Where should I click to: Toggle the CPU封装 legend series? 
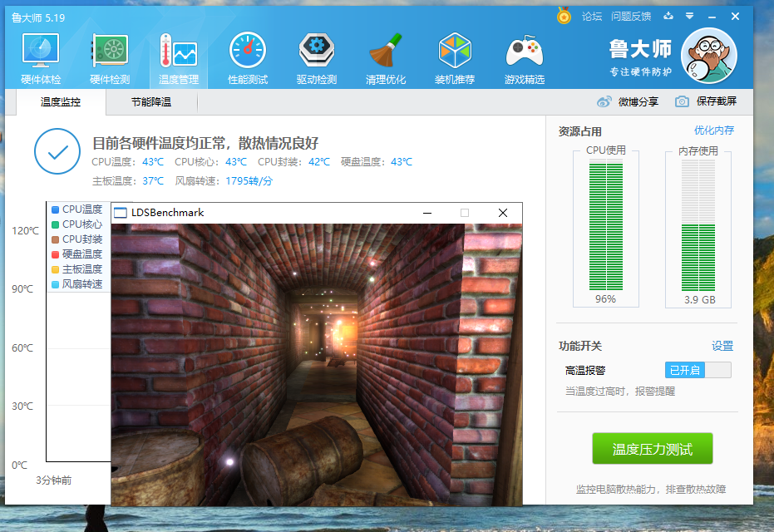(x=77, y=239)
